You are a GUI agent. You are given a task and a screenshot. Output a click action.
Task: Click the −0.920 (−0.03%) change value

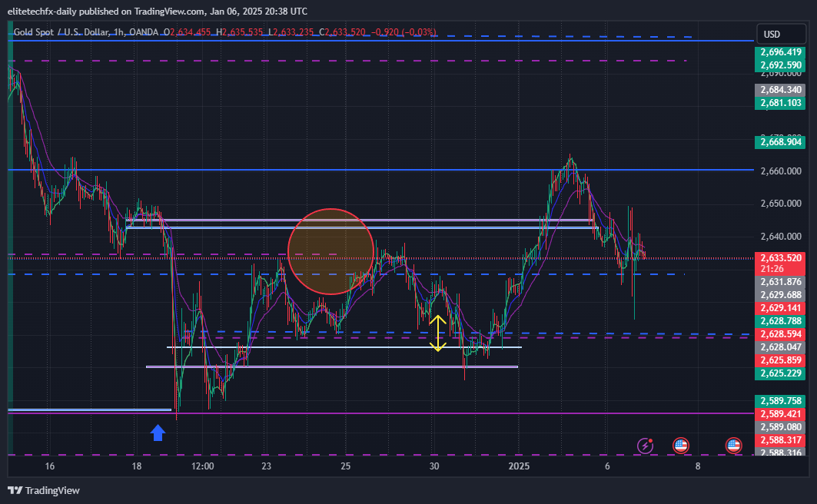[x=404, y=32]
